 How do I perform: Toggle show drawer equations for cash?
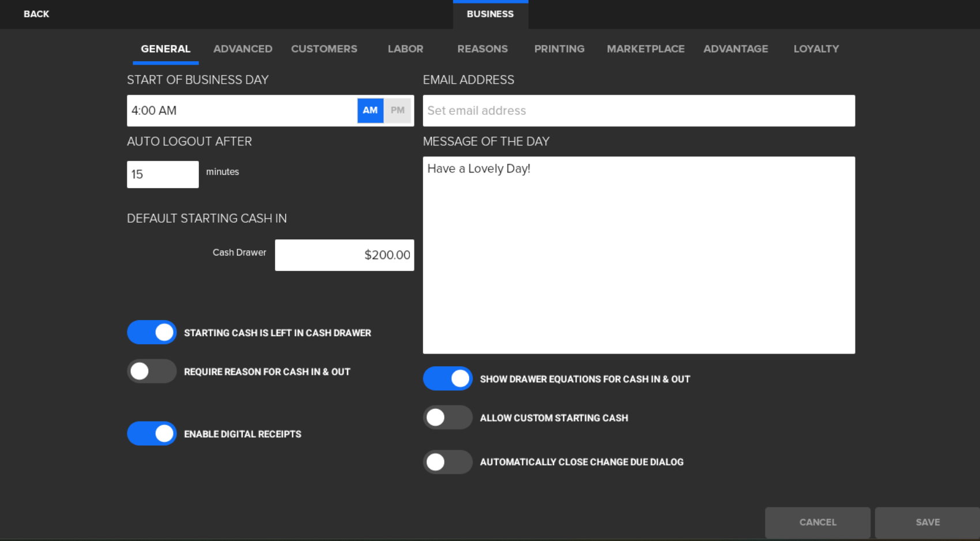click(447, 379)
